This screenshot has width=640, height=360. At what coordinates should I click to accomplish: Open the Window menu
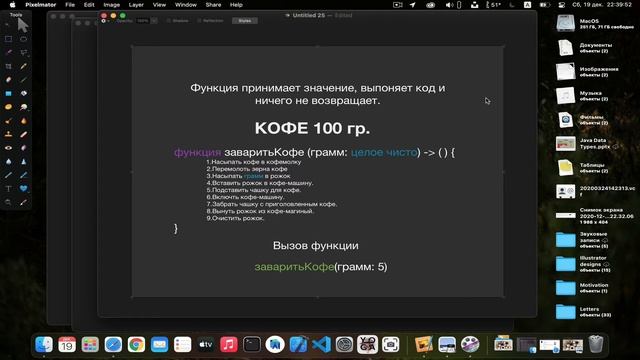click(186, 5)
